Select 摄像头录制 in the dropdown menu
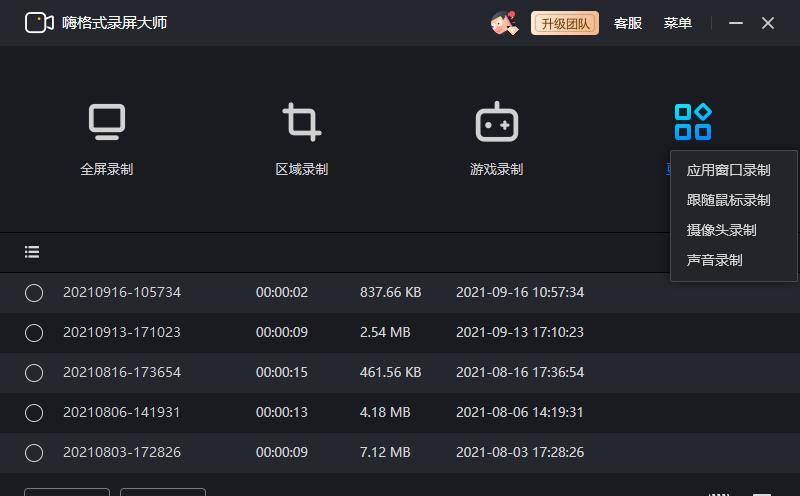800x496 pixels. click(x=721, y=231)
